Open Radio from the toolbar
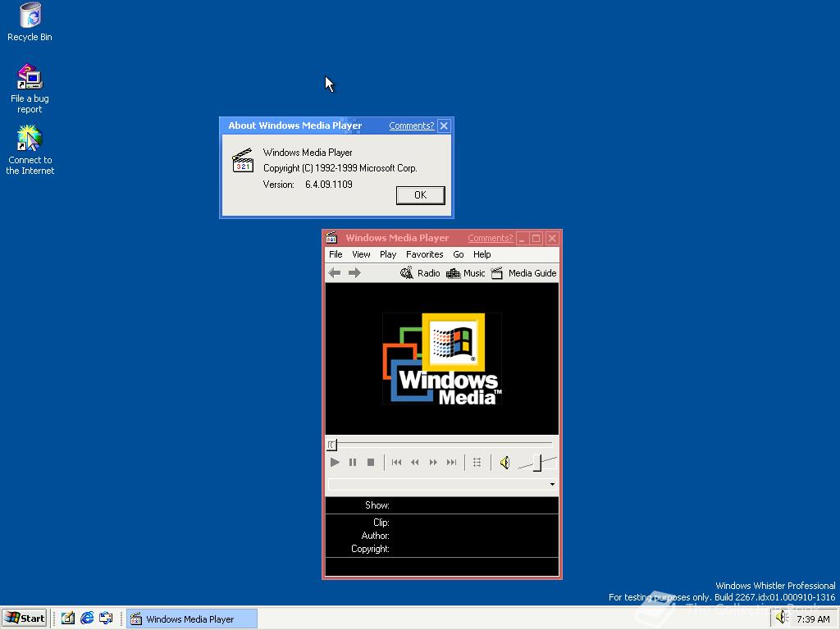This screenshot has width=840, height=630. click(421, 272)
